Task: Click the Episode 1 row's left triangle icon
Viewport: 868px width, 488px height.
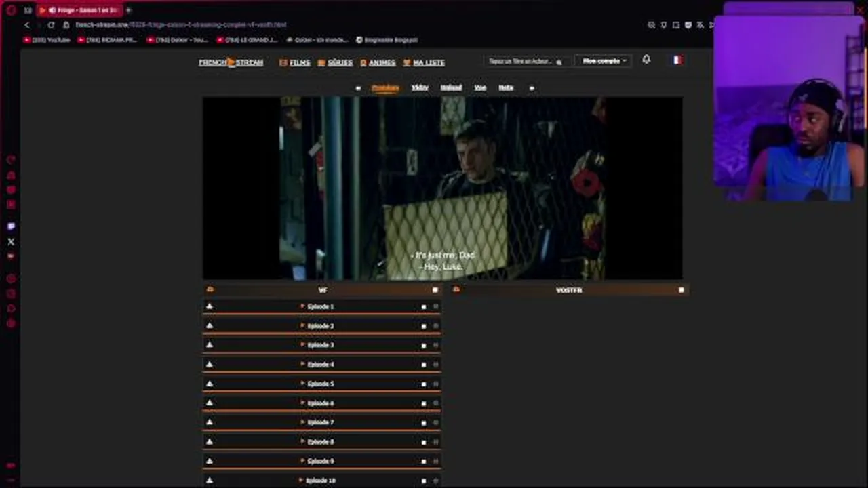Action: [210, 306]
